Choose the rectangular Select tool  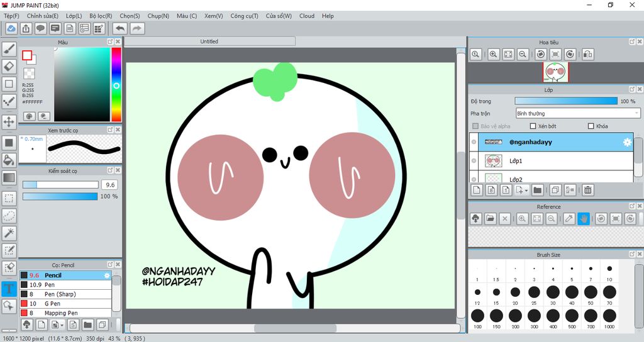click(x=9, y=198)
